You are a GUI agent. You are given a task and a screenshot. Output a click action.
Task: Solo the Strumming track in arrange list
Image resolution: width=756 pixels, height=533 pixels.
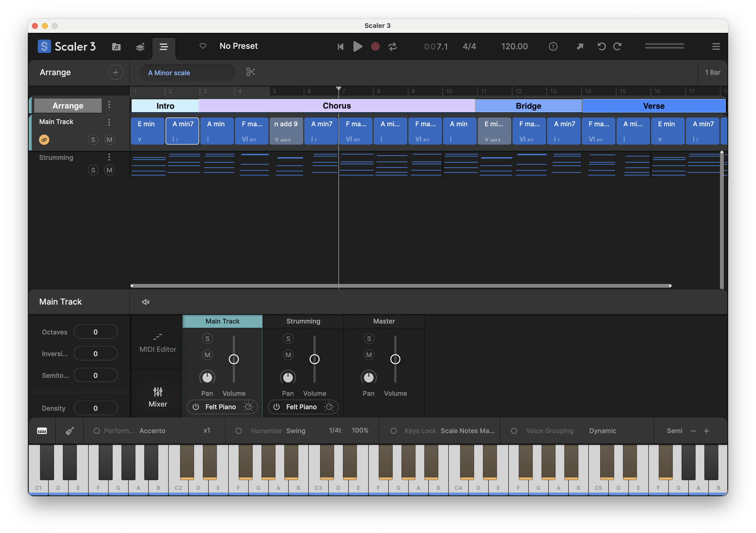pyautogui.click(x=93, y=170)
